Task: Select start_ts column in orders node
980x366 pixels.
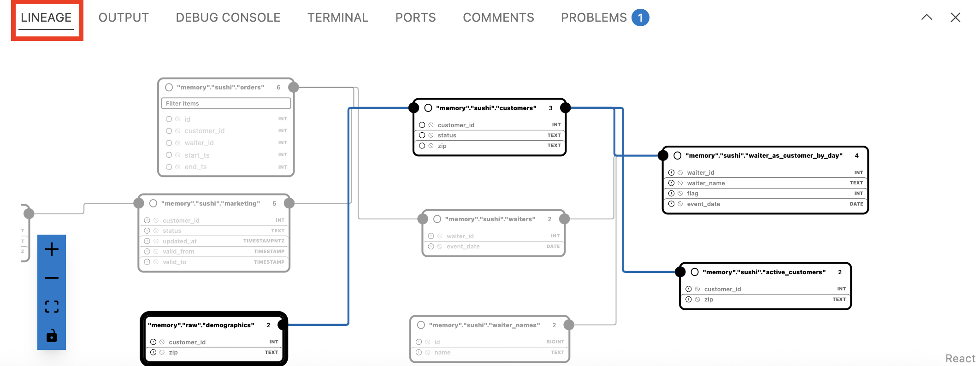Action: 226,155
